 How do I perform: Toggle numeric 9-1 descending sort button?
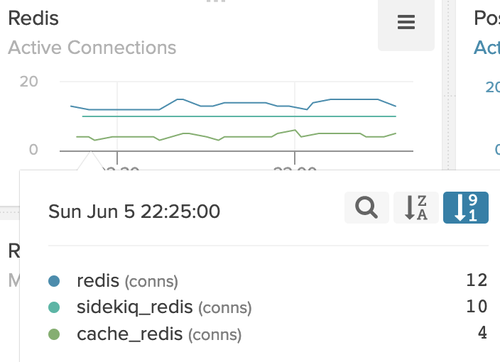coord(466,207)
